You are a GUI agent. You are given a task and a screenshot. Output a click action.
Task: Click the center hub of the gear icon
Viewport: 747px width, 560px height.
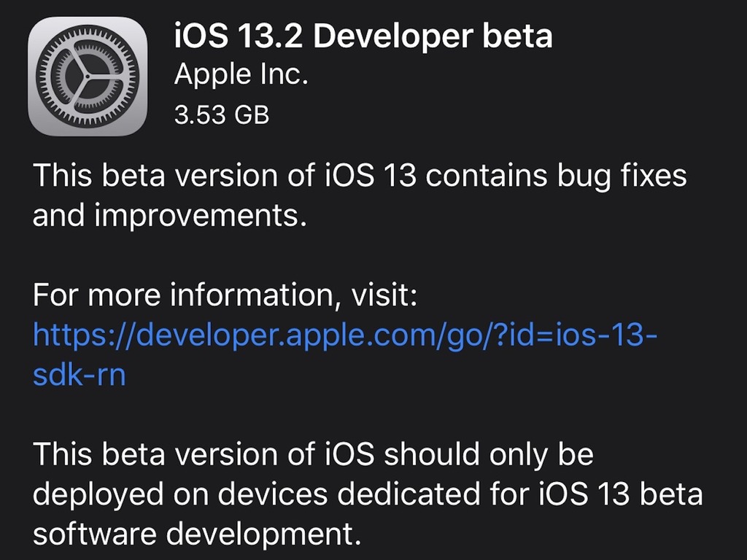(88, 76)
